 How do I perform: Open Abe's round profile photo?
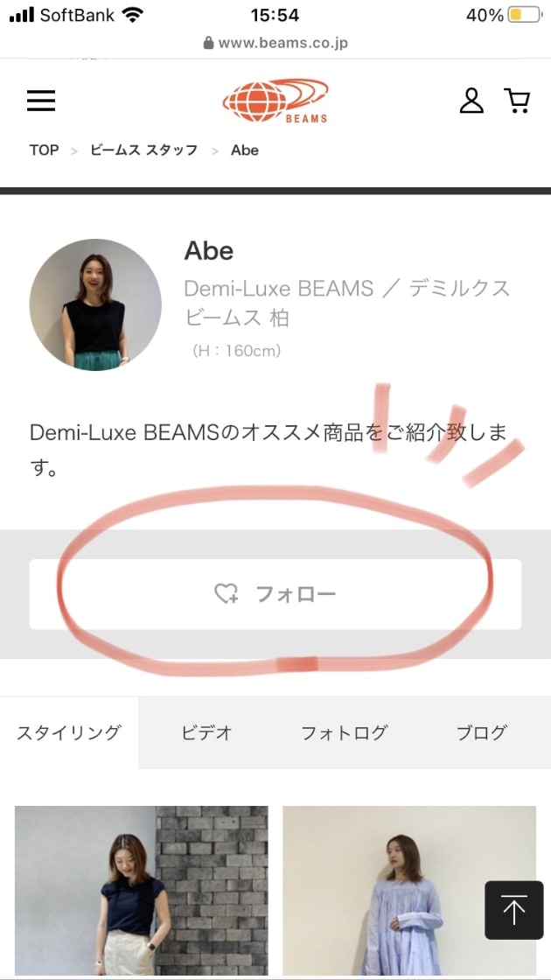(95, 305)
